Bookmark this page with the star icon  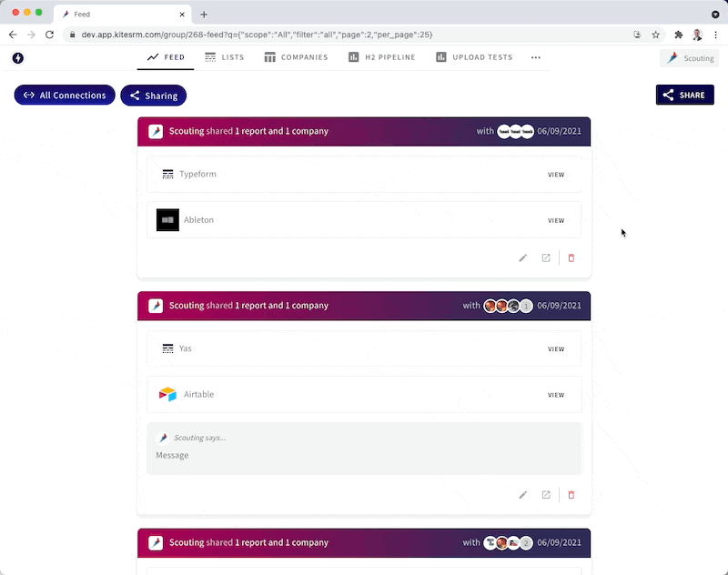(655, 35)
